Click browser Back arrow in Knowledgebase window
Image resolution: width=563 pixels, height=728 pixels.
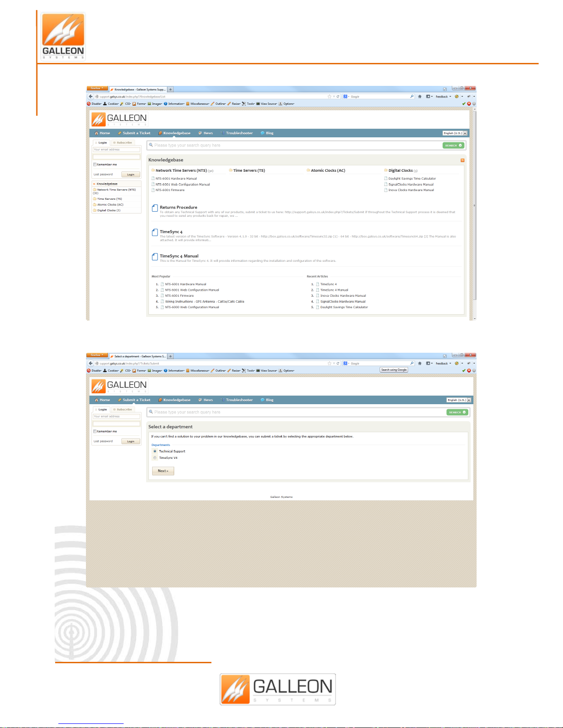[91, 96]
